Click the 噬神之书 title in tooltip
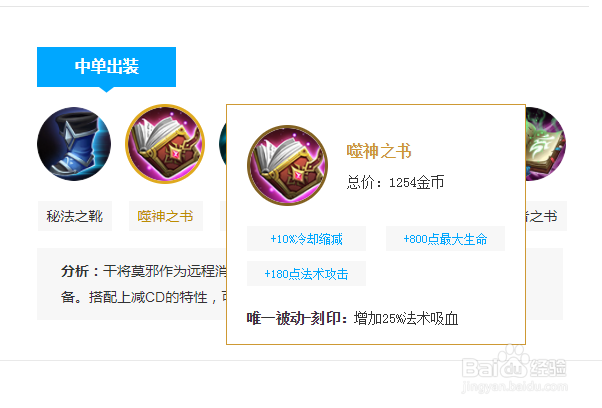The height and width of the screenshot is (408, 602). point(379,151)
